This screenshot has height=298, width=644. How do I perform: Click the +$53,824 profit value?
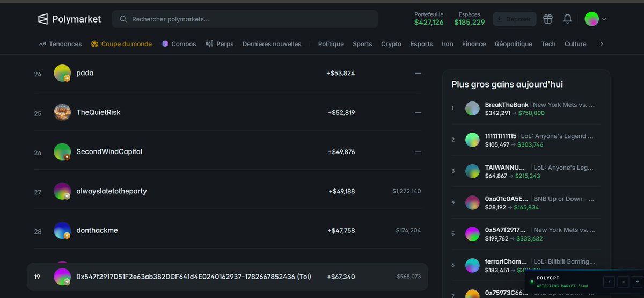[x=340, y=73]
